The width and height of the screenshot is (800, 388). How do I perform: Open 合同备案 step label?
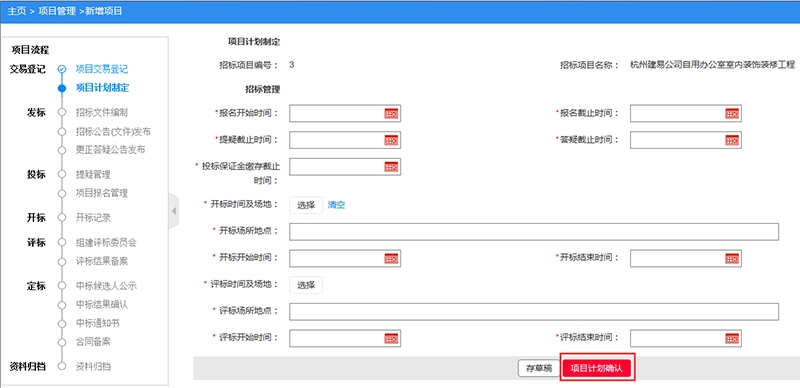pos(93,342)
